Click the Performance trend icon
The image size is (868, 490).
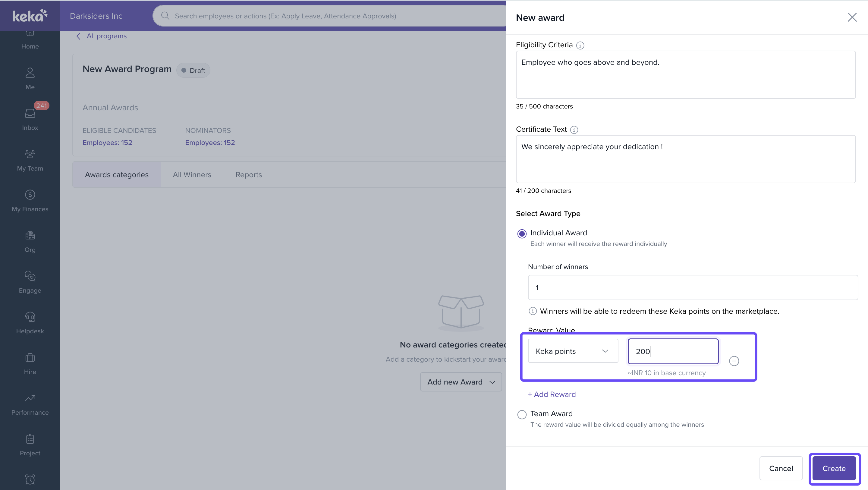click(30, 398)
